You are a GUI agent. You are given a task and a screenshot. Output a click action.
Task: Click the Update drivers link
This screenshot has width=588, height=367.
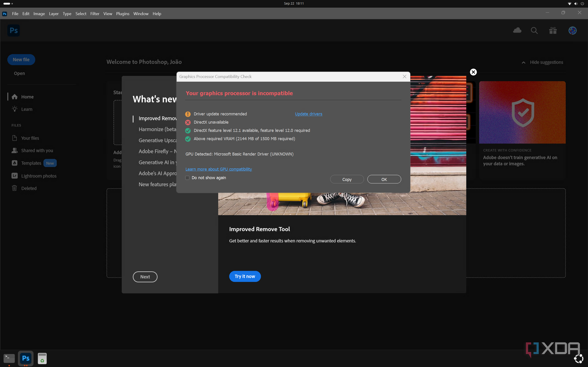pyautogui.click(x=308, y=114)
